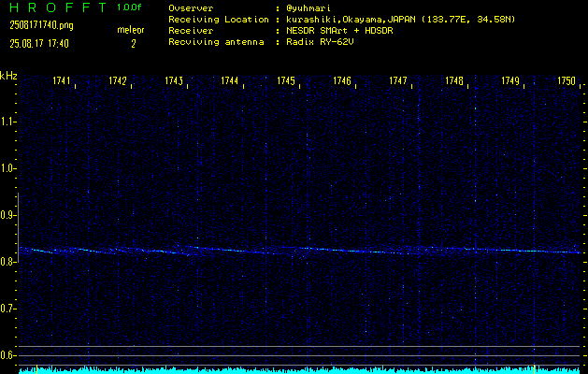Screen dimensions: 588x374
Task: Click the 1746 time marker
Action: (x=342, y=80)
